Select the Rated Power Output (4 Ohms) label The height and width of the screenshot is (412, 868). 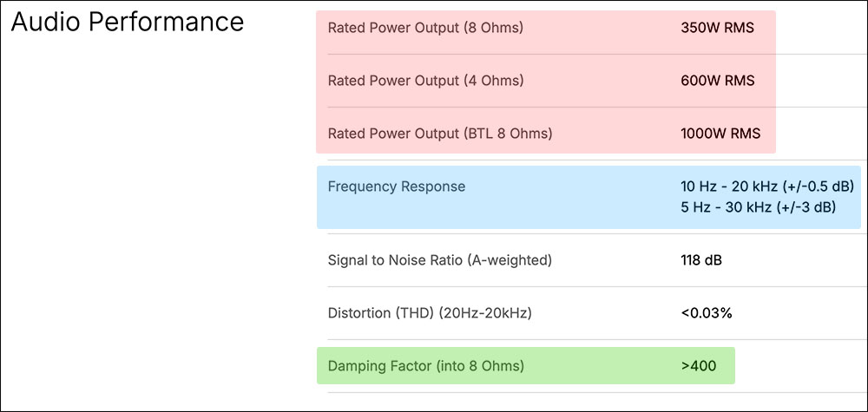point(425,81)
